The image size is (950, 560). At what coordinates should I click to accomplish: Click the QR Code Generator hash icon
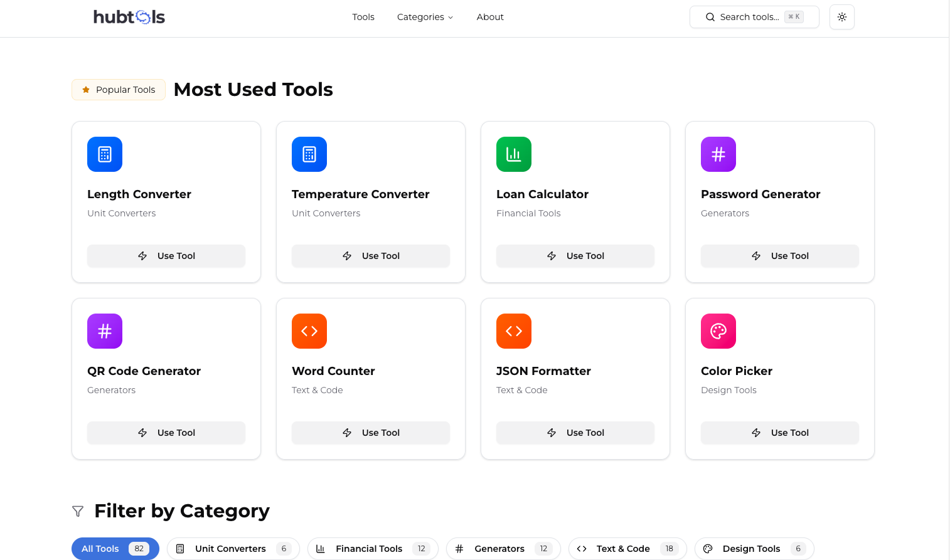104,331
